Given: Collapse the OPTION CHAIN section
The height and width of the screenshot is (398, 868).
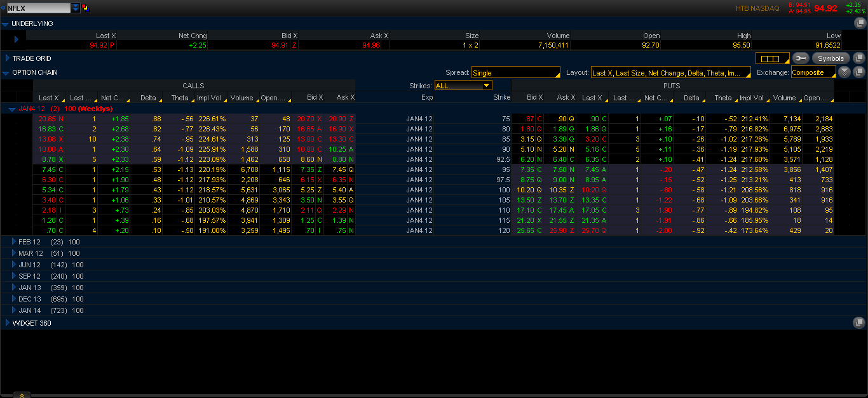Looking at the screenshot, I should 6,72.
